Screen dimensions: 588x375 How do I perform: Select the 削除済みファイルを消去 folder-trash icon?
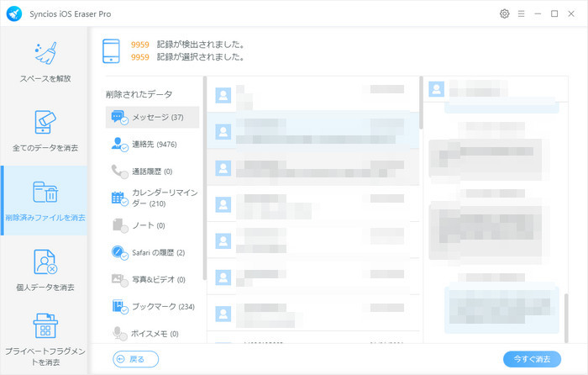pos(45,192)
